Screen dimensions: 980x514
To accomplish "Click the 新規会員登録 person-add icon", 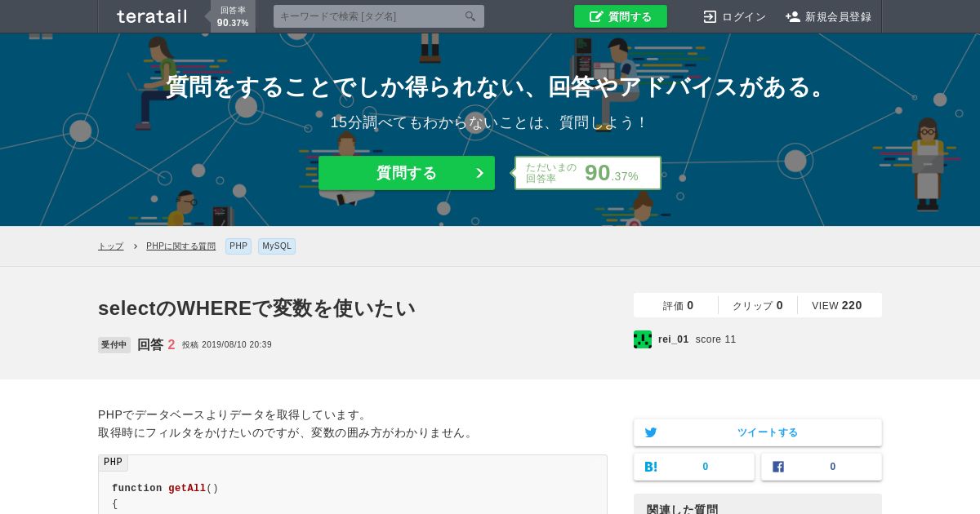I will (x=793, y=16).
